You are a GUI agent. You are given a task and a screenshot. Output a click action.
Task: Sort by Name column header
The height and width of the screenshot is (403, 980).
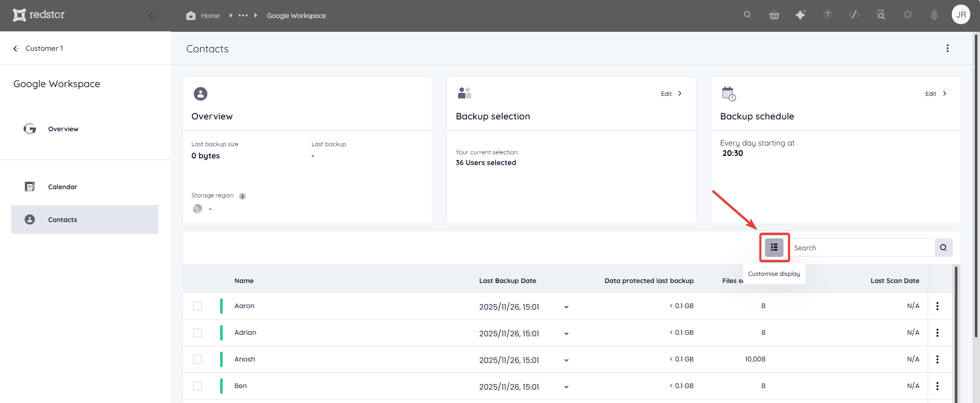(244, 280)
